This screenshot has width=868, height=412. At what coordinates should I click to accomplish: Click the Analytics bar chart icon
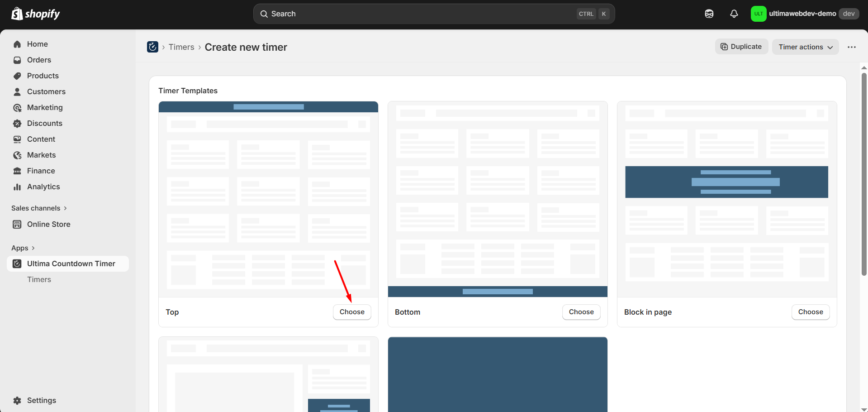17,187
